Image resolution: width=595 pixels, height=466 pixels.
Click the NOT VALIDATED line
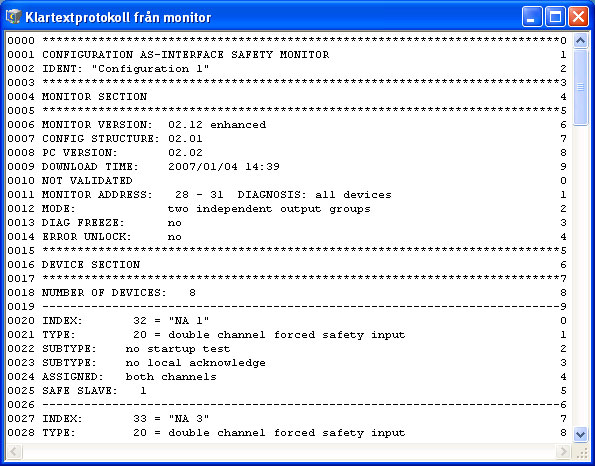[x=286, y=181]
